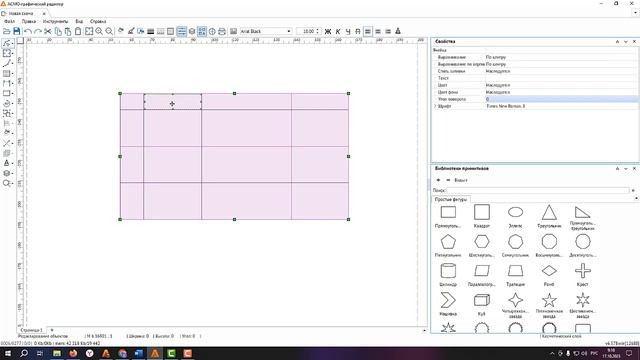
Task: Toggle bold Ж formatting
Action: coord(328,31)
